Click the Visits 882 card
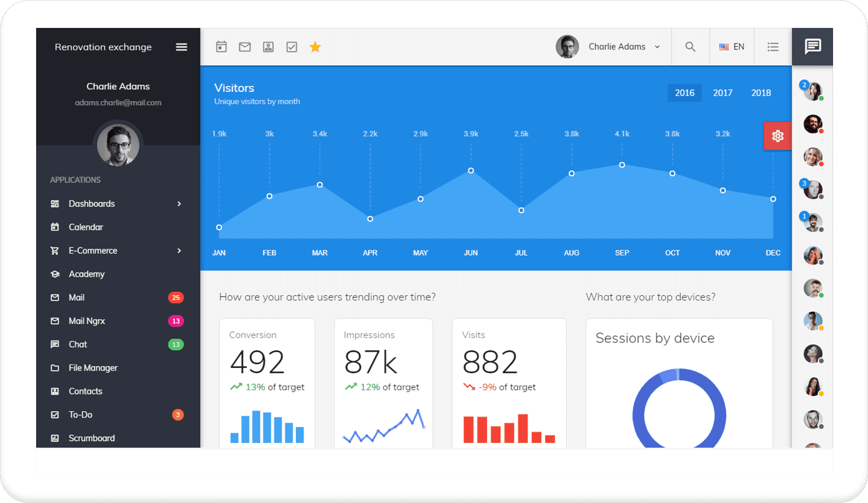The width and height of the screenshot is (868, 503). (x=509, y=383)
